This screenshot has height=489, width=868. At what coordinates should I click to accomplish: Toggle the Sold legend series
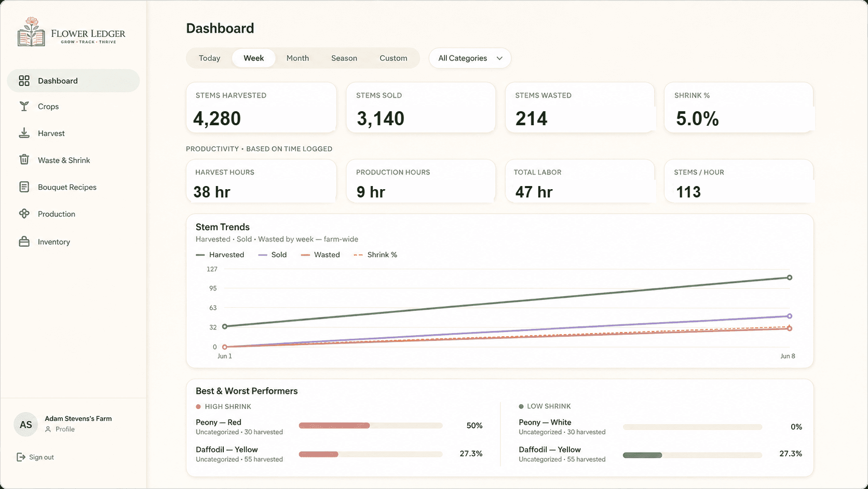(273, 255)
